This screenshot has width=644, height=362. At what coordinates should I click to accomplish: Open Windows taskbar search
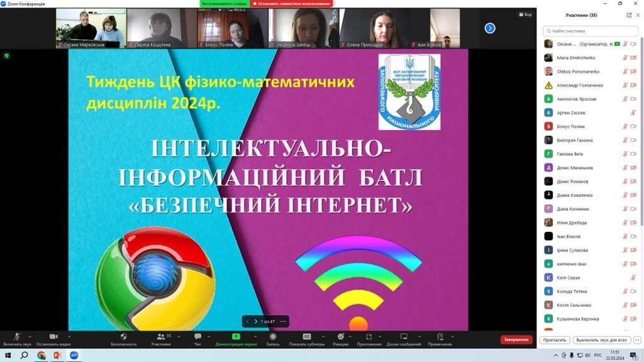coord(25,356)
